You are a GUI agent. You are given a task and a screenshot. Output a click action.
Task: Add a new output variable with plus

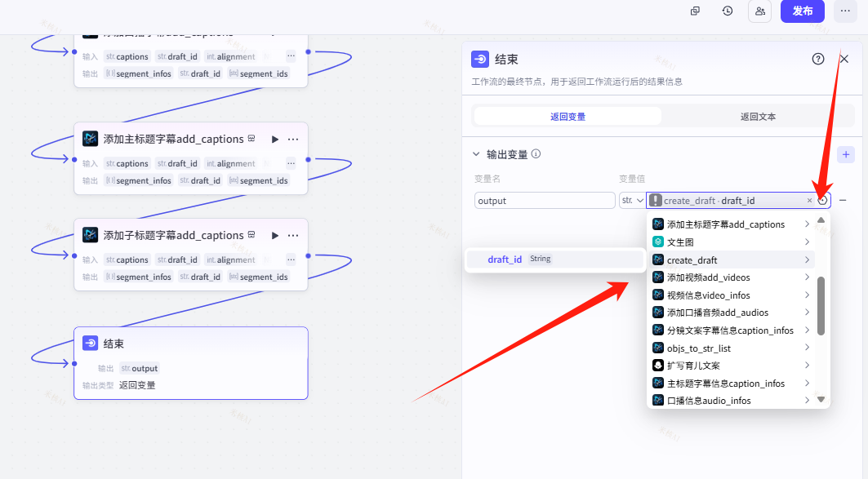846,154
